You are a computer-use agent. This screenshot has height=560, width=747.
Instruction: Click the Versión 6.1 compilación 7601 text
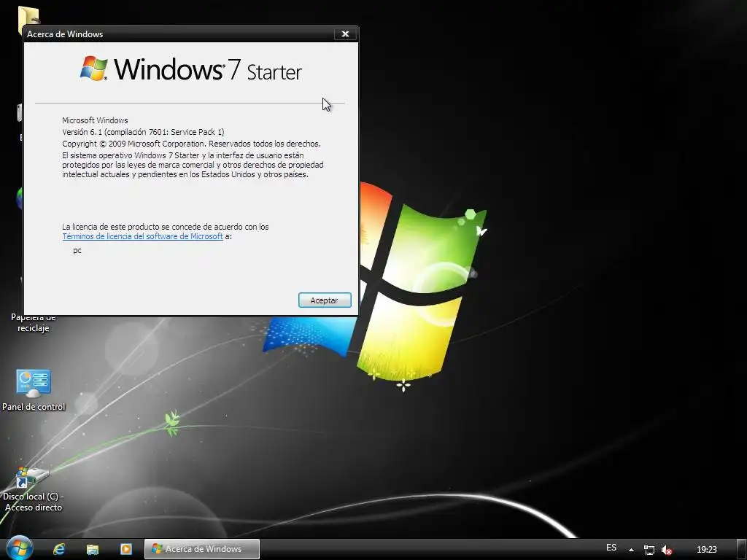(143, 132)
